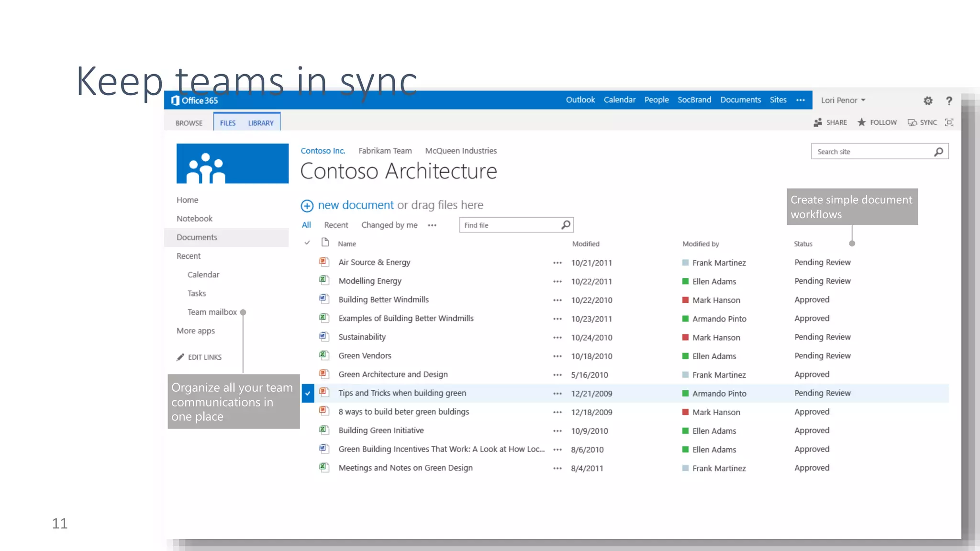Open the settings gear icon
This screenshot has height=551, width=980.
[928, 100]
